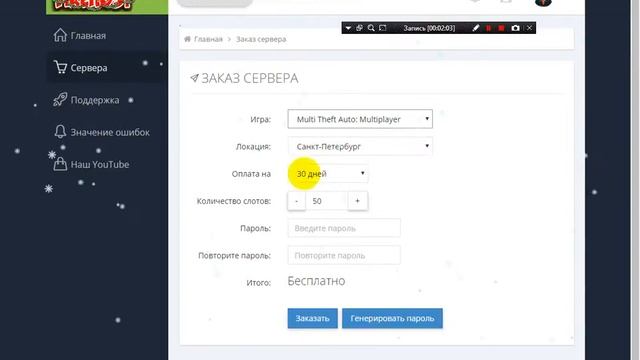Viewport: 640px width, 360px height.
Task: Open the Игра game dropdown
Action: [x=360, y=119]
